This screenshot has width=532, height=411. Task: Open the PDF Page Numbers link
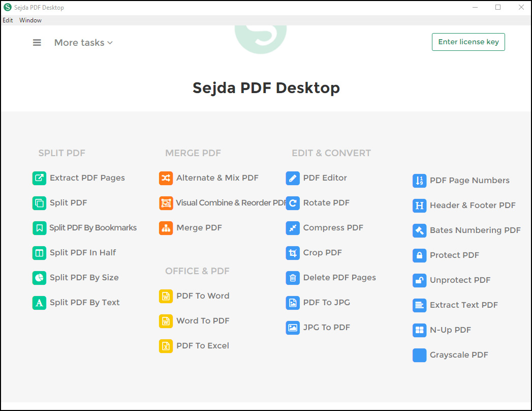[x=470, y=181]
